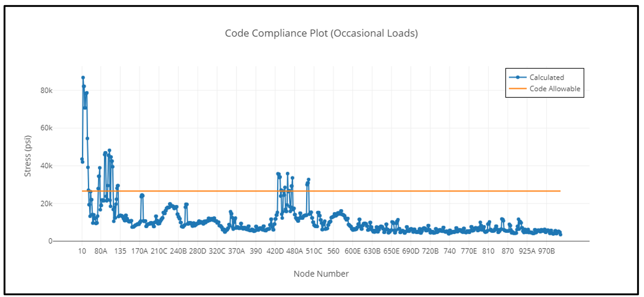This screenshot has width=644, height=297.
Task: Click the 60k y-axis tick label
Action: click(46, 128)
